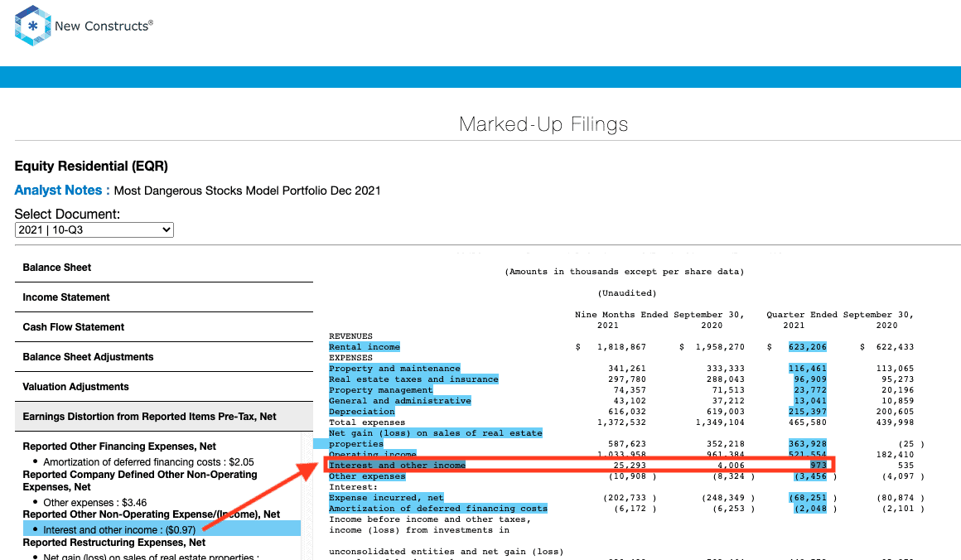Click 'Reported Other Financing Expenses, Net' heading
Viewport: 961px width, 560px height.
coord(119,446)
